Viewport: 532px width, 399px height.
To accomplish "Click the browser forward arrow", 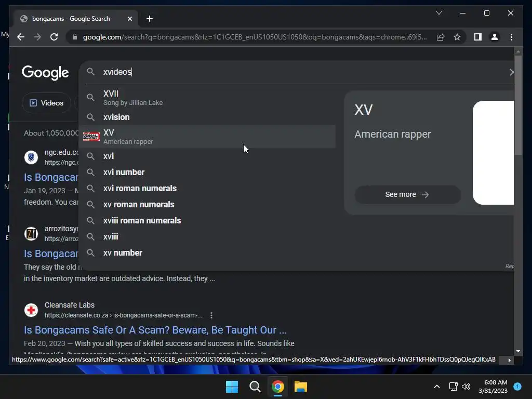I will [37, 37].
